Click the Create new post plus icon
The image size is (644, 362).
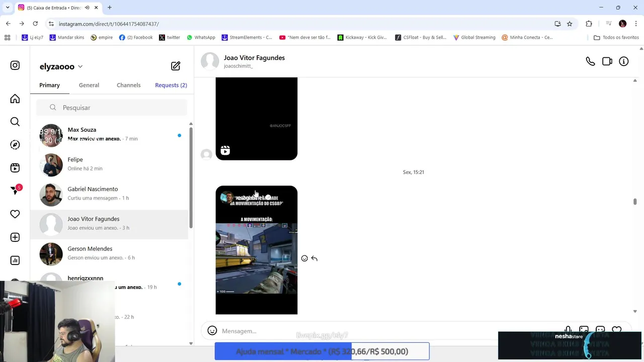tap(15, 237)
